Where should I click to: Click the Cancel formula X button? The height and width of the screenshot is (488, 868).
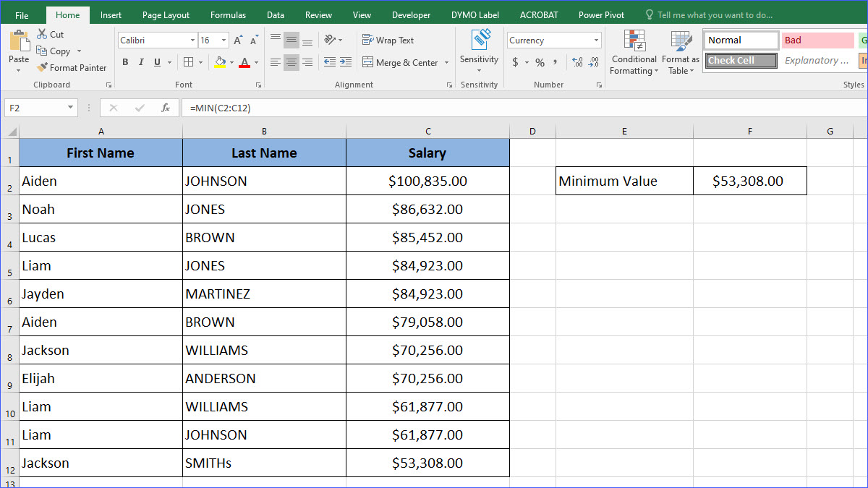click(113, 108)
